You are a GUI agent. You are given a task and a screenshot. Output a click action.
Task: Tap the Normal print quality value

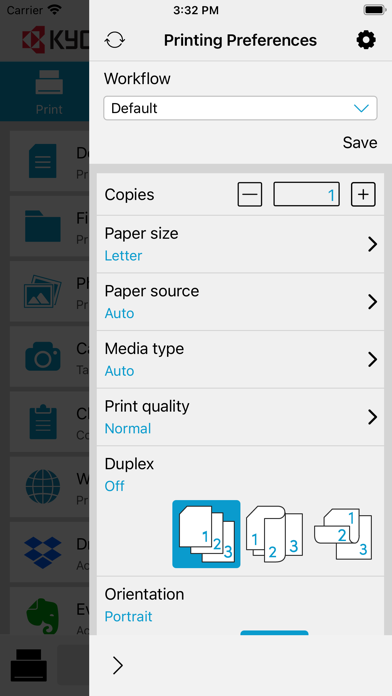128,429
